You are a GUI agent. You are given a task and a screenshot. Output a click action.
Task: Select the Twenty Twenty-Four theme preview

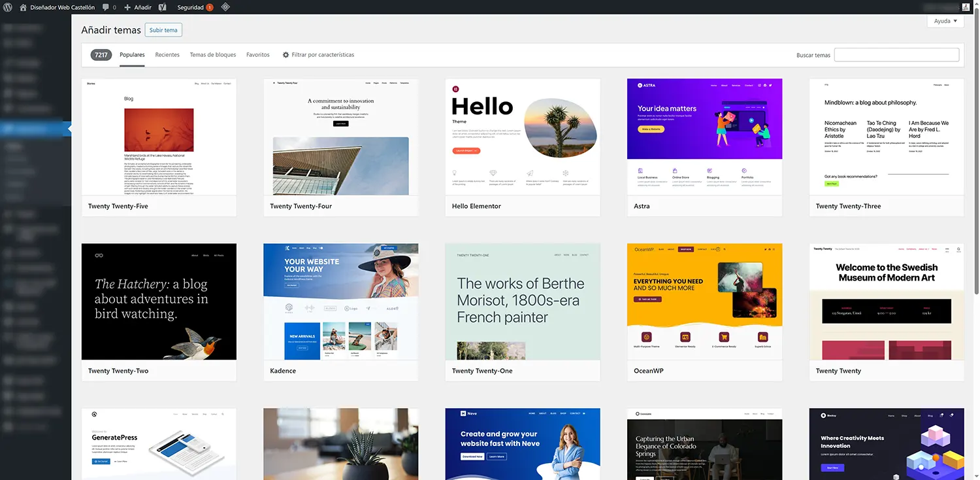click(x=340, y=137)
